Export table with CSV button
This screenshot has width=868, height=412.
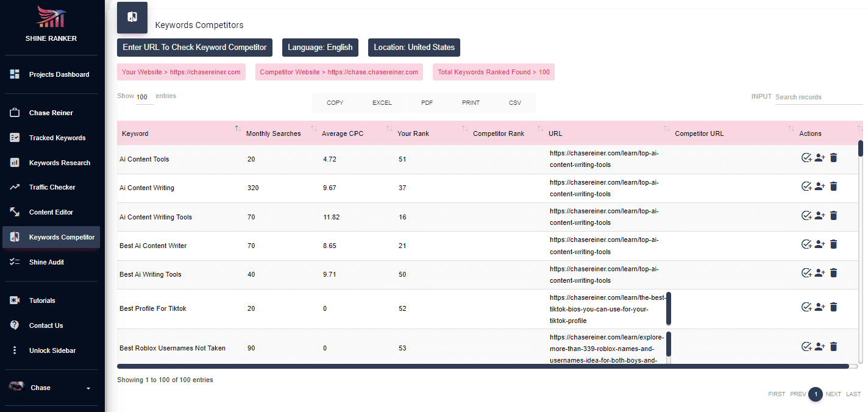click(515, 103)
